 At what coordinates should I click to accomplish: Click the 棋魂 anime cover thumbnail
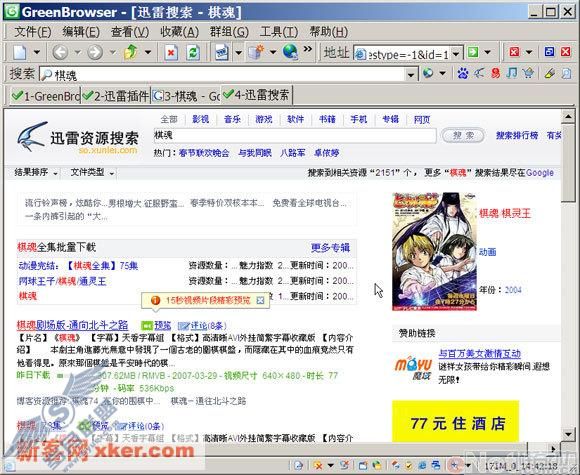pos(434,251)
